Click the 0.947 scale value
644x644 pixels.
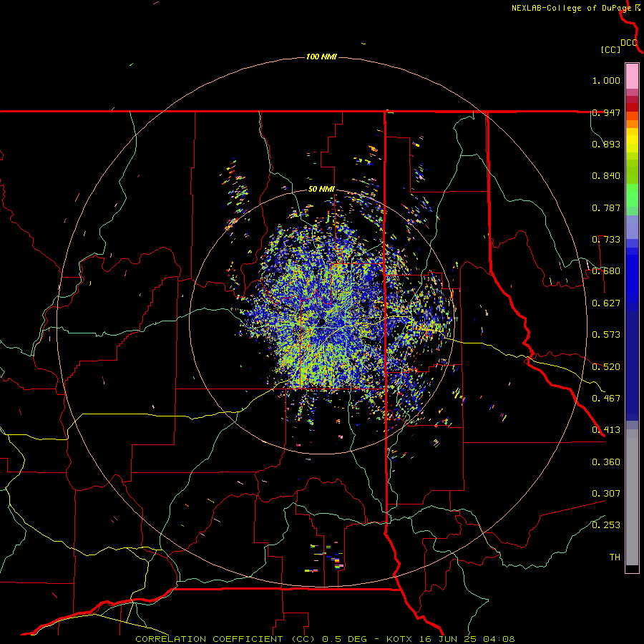(606, 112)
